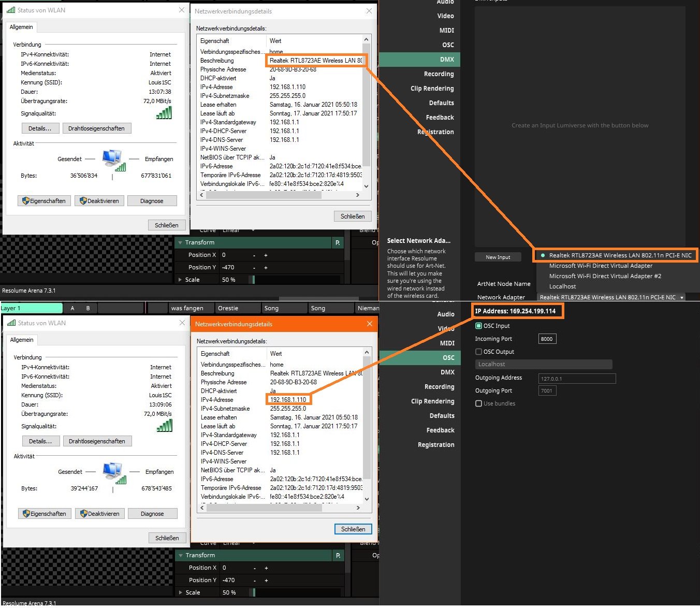
Task: Disable the OSC Input checkbox
Action: (478, 326)
